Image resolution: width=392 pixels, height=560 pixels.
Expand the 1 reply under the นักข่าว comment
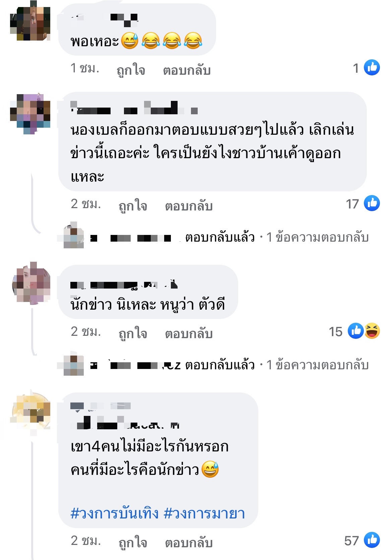(x=317, y=365)
